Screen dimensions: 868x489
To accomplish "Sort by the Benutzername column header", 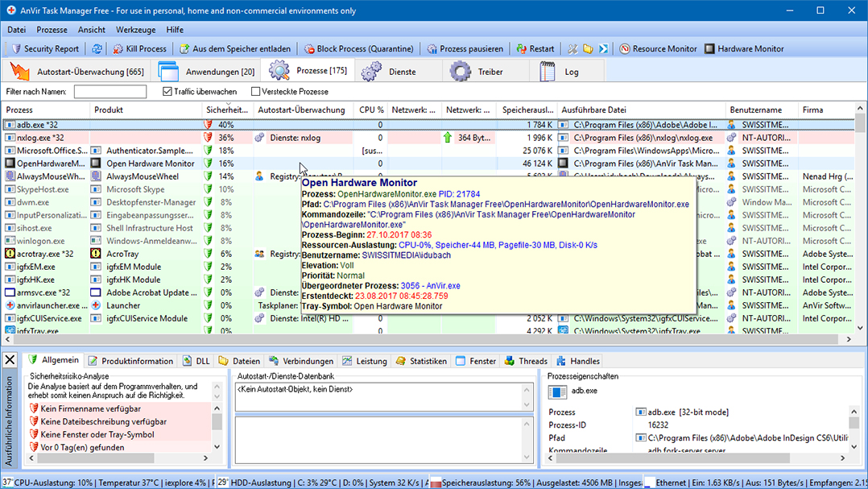I will click(762, 110).
